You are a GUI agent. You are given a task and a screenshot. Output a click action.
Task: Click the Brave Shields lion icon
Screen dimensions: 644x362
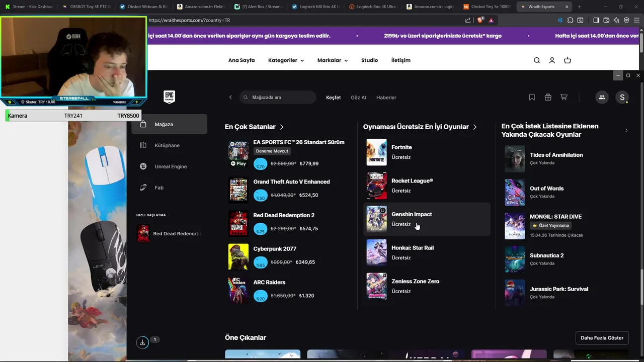click(x=480, y=20)
